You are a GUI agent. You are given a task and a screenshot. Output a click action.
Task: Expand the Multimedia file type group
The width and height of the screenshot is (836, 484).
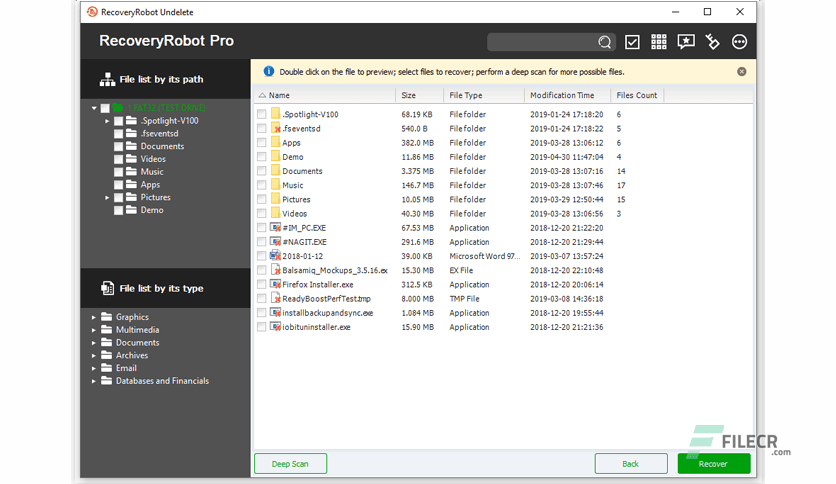coord(94,330)
